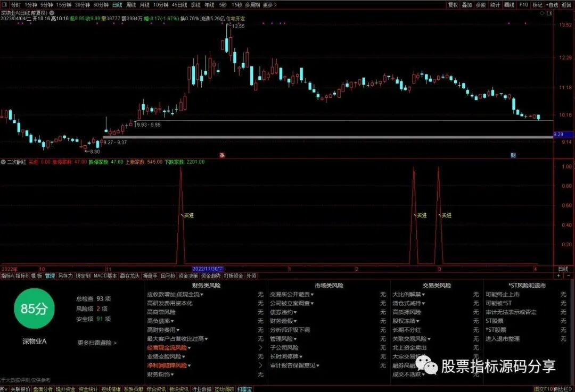575x392 pixels.
Task: Select the 扫雷宝 bottom tab
Action: pyautogui.click(x=244, y=389)
